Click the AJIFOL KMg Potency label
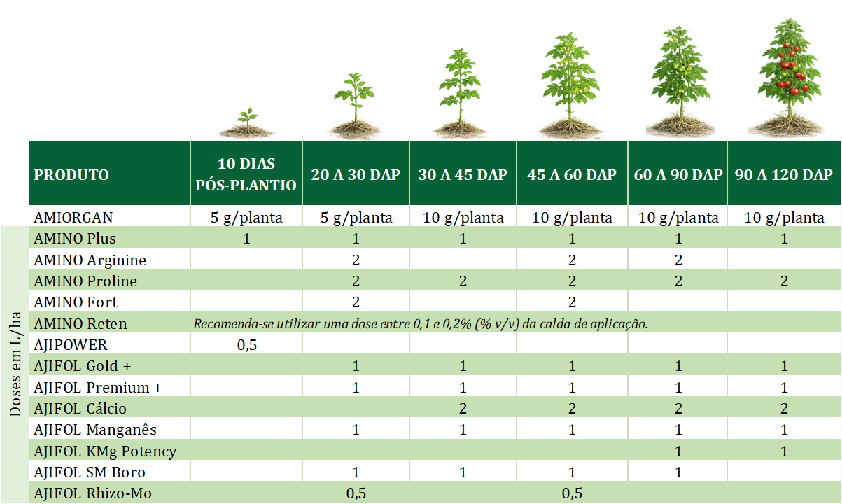This screenshot has height=504, width=842. 105,451
